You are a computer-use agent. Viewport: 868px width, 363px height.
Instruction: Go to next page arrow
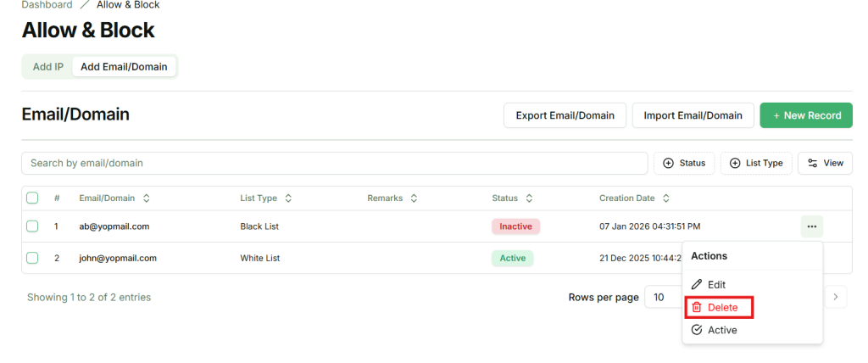coord(836,297)
